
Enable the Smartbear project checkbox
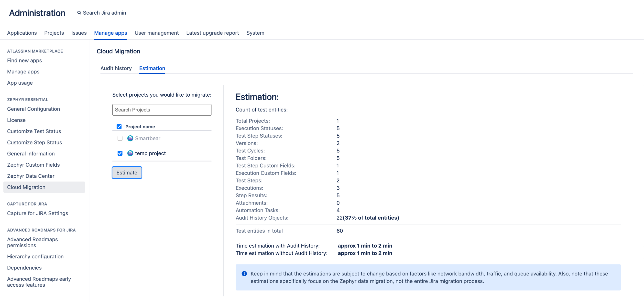pos(120,138)
